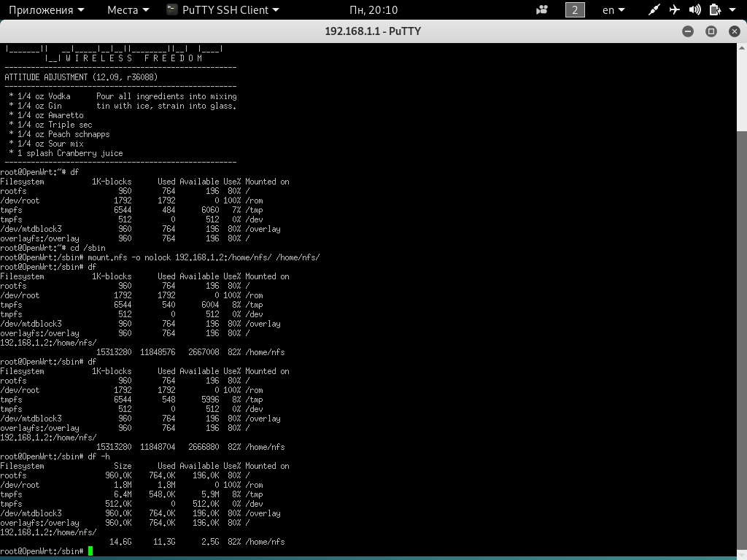Click the 192.168.1.1 - PuTTY title bar
Viewport: 747px width, 560px height.
373,31
